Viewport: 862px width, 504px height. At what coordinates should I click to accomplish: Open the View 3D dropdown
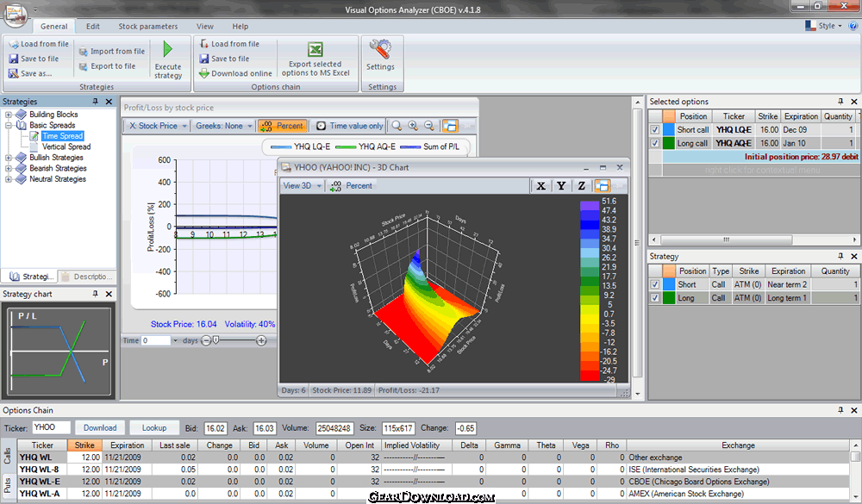point(303,186)
